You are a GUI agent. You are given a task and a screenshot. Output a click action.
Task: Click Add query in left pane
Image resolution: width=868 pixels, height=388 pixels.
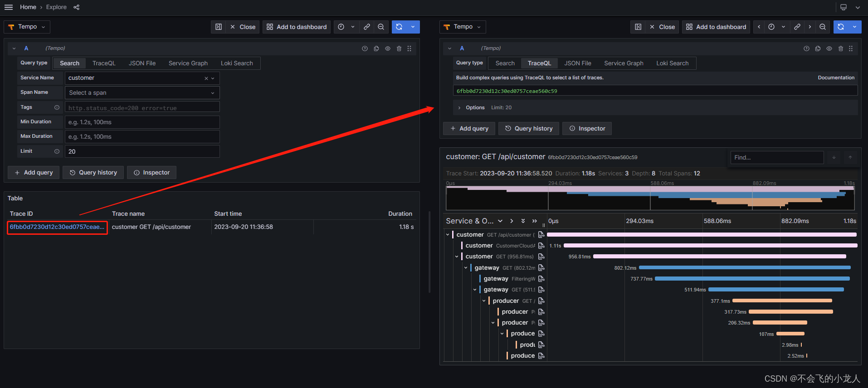point(34,173)
